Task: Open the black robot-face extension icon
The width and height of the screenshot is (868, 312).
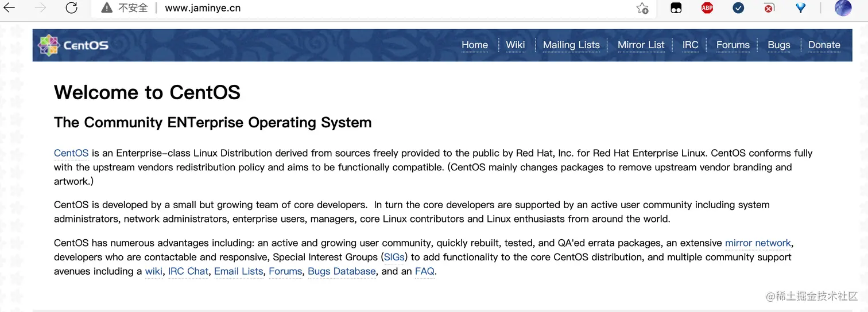Action: pos(676,8)
